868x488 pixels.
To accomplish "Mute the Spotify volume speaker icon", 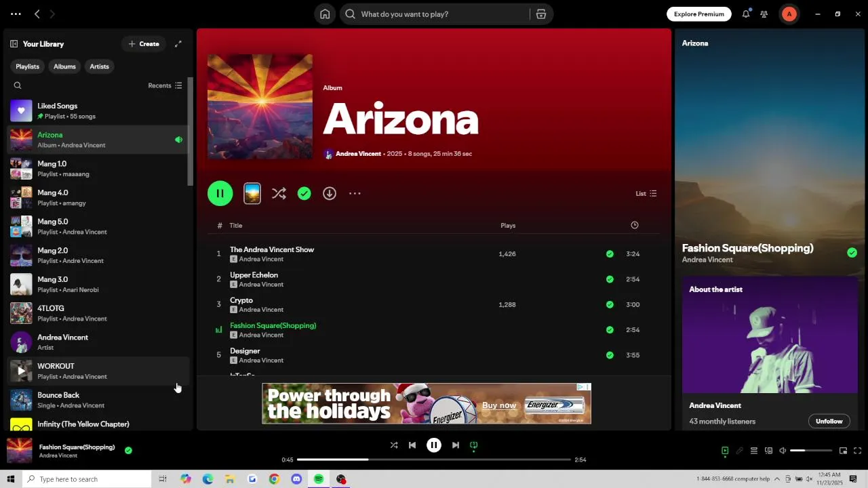I will 783,451.
